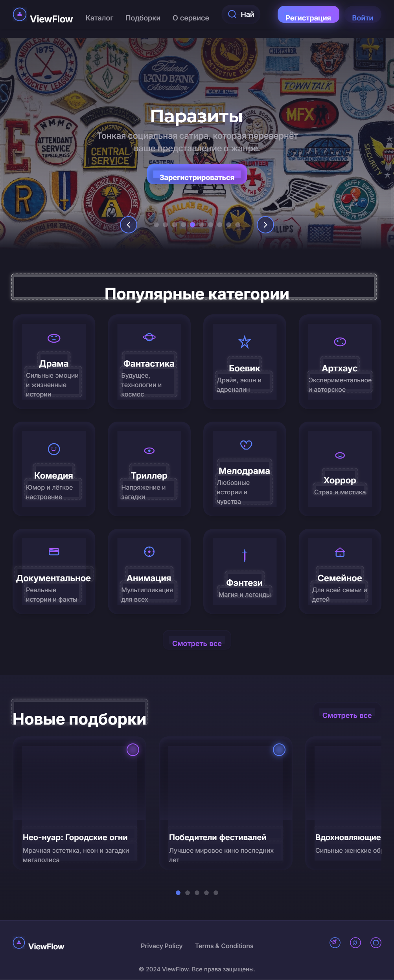
Task: Click the house icon for Семейное category
Action: (340, 552)
